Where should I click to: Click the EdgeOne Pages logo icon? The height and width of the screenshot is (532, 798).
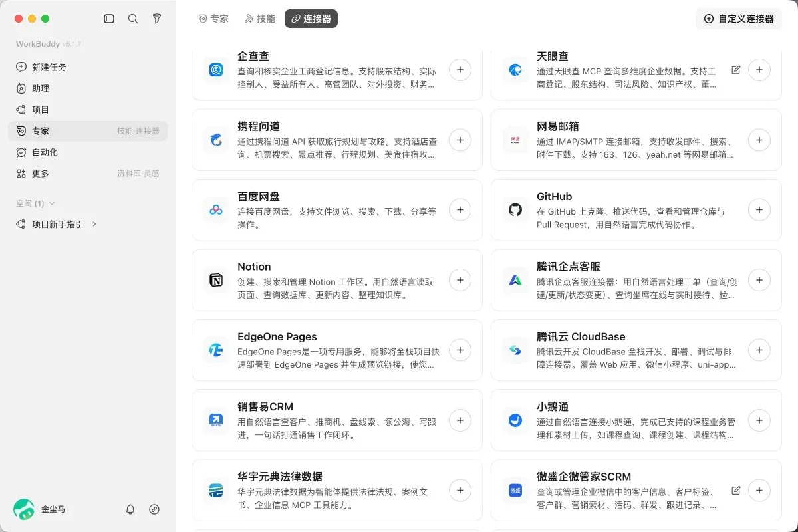point(216,350)
